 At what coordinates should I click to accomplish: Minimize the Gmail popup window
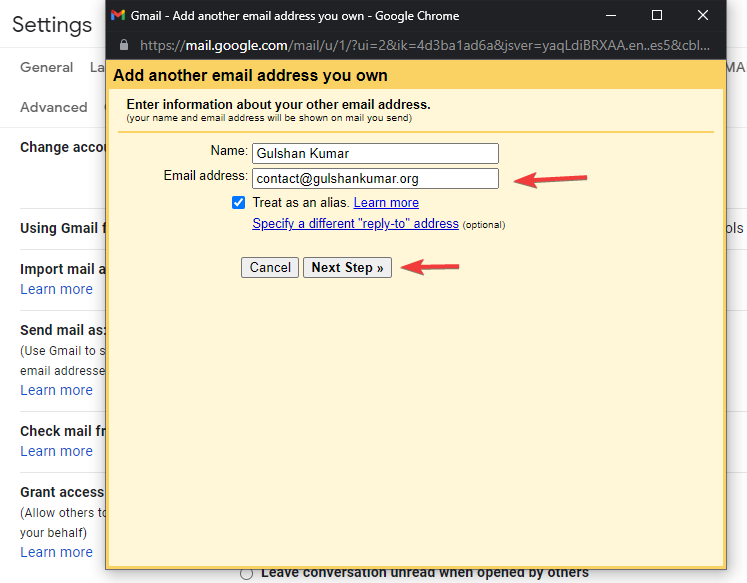611,15
